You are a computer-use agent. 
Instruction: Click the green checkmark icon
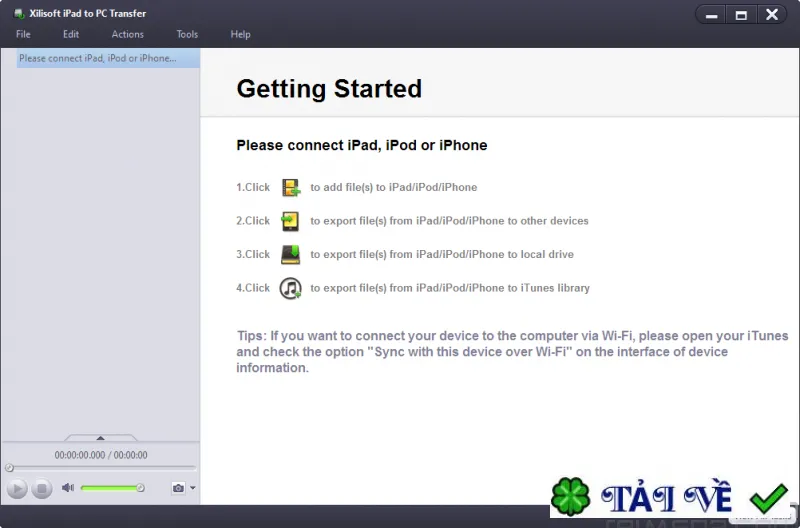pos(768,498)
